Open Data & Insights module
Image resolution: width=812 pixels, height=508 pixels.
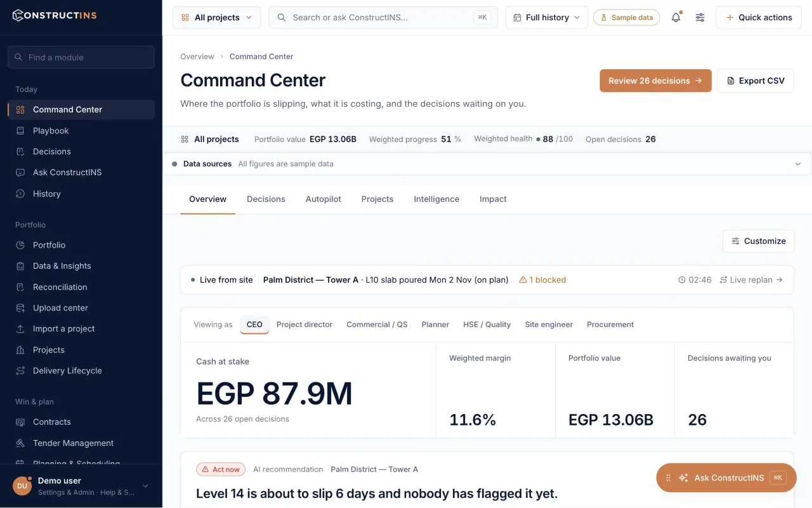pyautogui.click(x=81, y=266)
